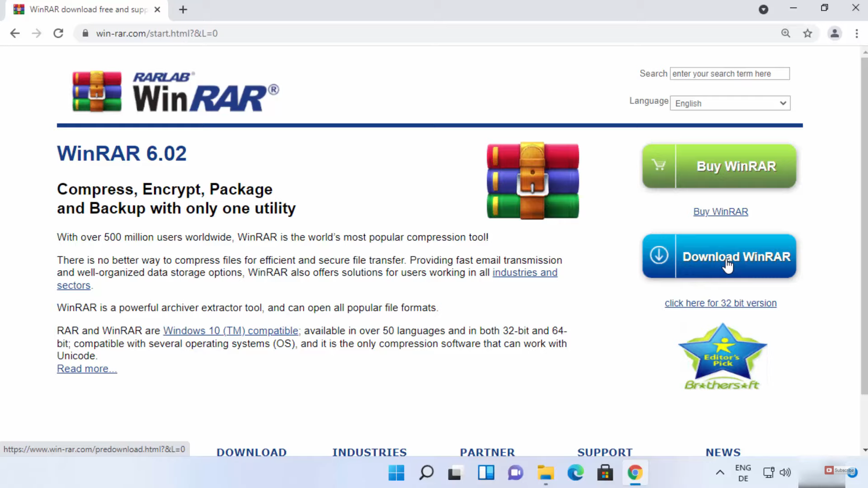Open the 32 bit version link
This screenshot has height=488, width=868.
click(720, 303)
